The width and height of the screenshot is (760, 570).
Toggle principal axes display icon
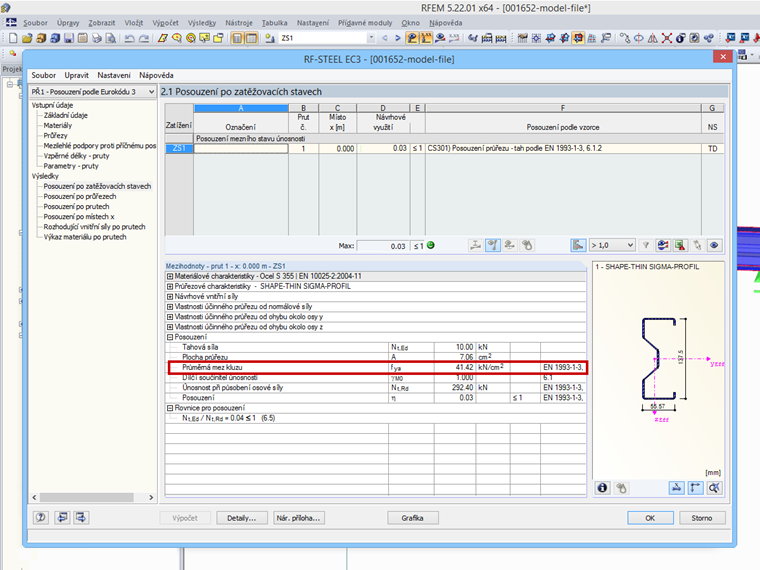click(695, 488)
